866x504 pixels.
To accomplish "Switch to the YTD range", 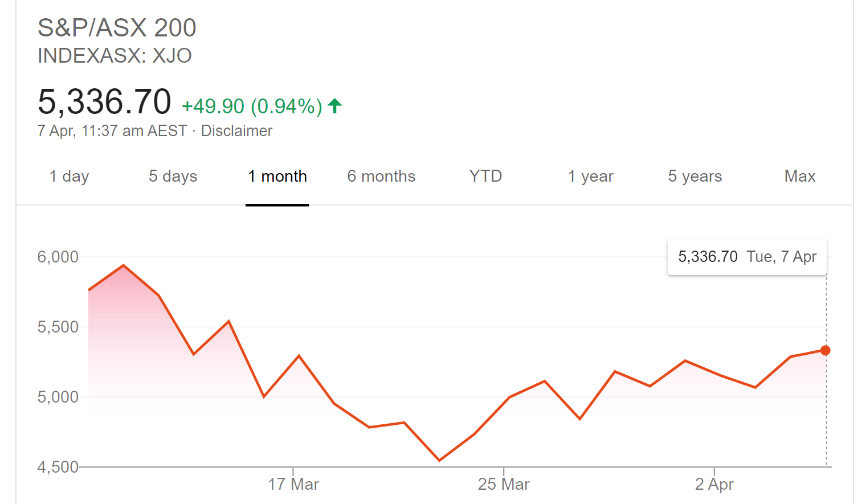I will pos(485,176).
